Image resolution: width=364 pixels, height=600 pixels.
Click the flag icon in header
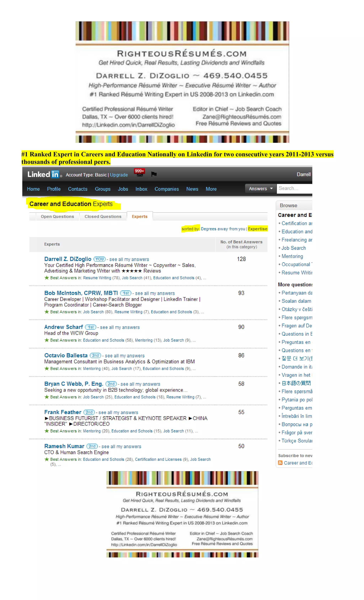154,174
